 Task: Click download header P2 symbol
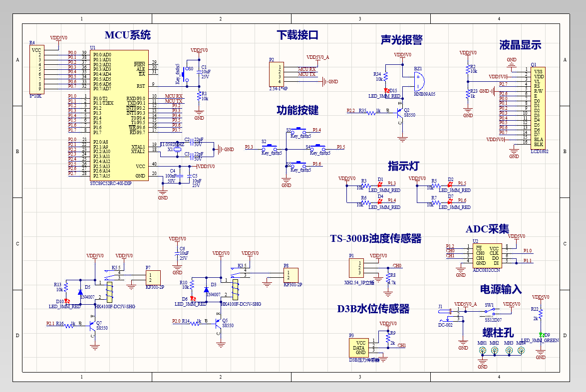(276, 74)
